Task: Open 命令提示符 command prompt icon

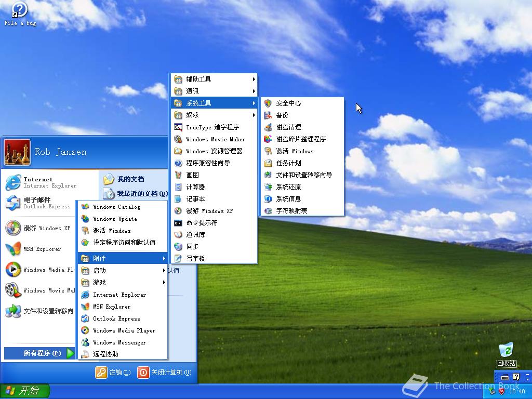Action: pos(178,223)
